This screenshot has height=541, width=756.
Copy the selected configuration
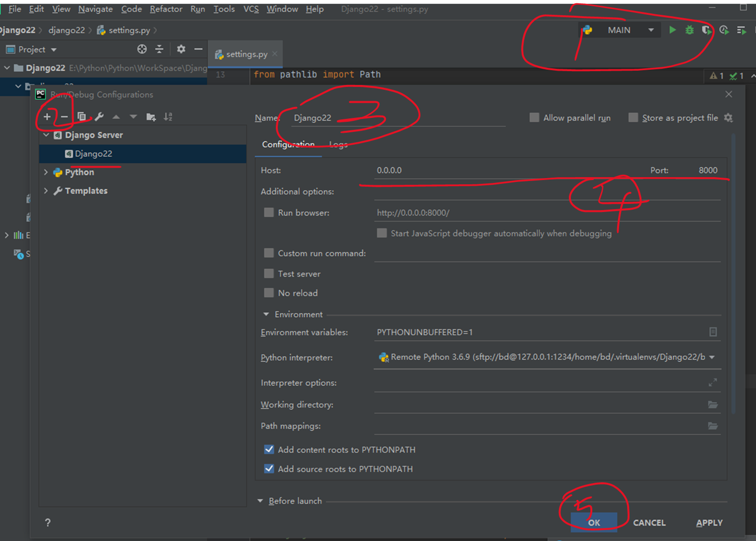(x=82, y=116)
